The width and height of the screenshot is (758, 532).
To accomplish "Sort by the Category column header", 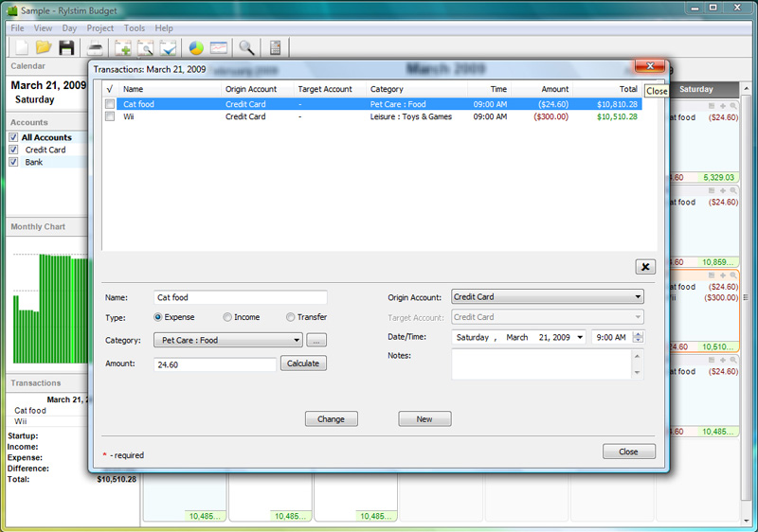I will coord(416,89).
